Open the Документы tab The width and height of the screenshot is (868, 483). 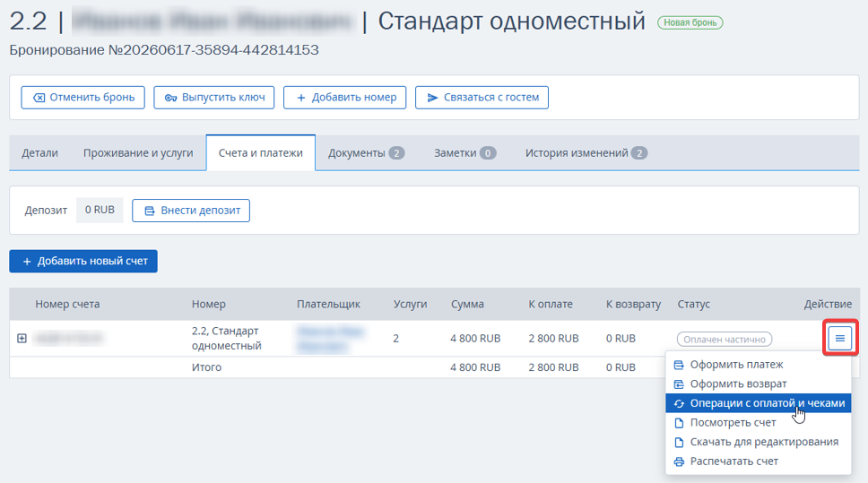coord(366,152)
